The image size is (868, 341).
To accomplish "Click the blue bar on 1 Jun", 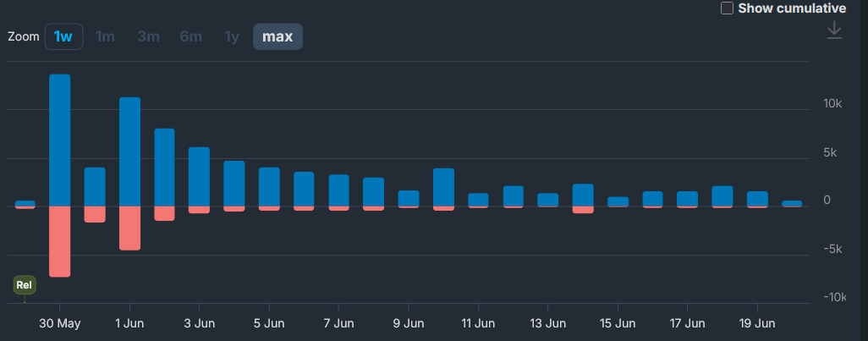I will tap(129, 151).
